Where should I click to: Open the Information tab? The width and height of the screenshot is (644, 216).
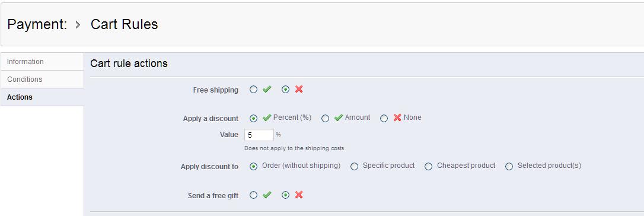tap(42, 62)
